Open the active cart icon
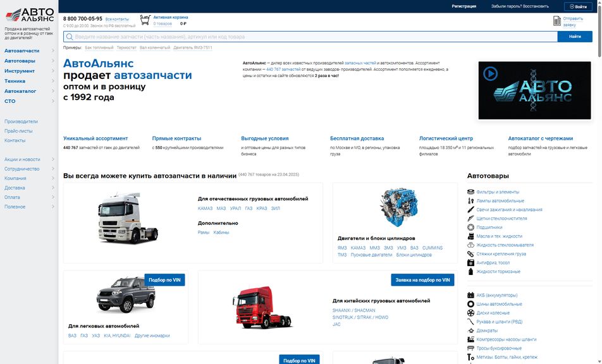 point(145,20)
